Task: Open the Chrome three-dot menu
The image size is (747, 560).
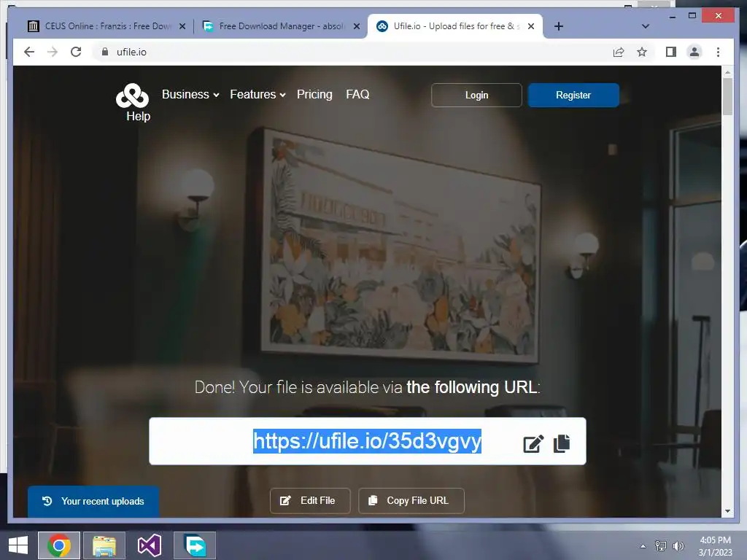Action: click(718, 52)
